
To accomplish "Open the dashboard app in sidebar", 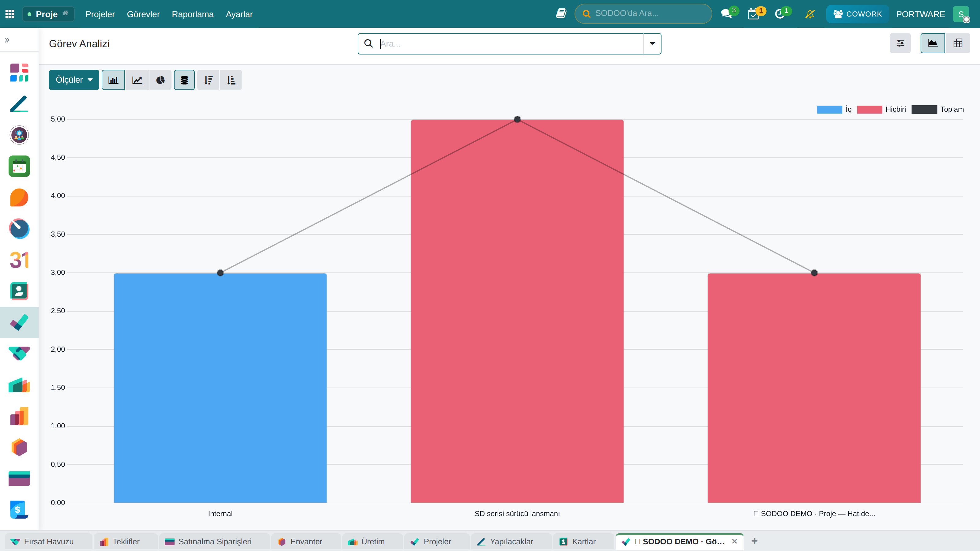I will [x=19, y=73].
